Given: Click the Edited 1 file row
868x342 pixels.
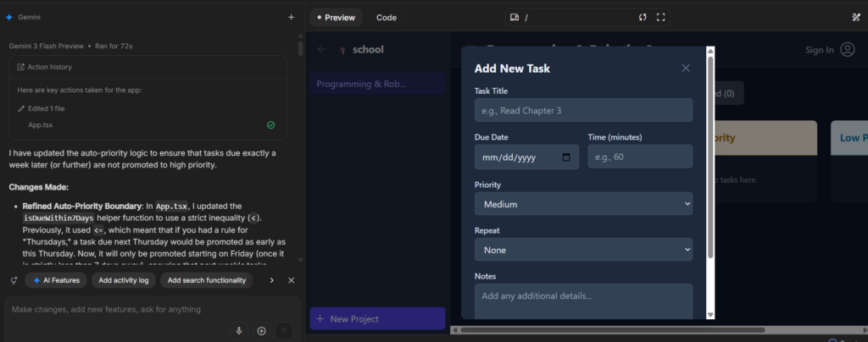Looking at the screenshot, I should tap(46, 108).
